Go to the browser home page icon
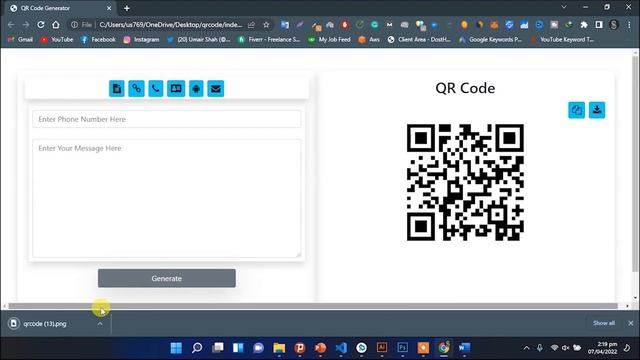This screenshot has height=360, width=640. (56, 25)
